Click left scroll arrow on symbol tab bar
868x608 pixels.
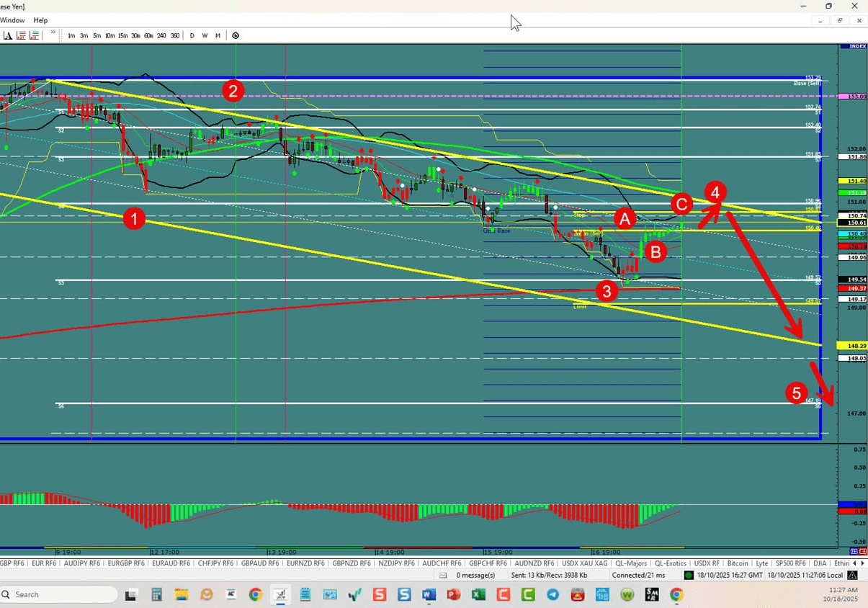(x=854, y=563)
